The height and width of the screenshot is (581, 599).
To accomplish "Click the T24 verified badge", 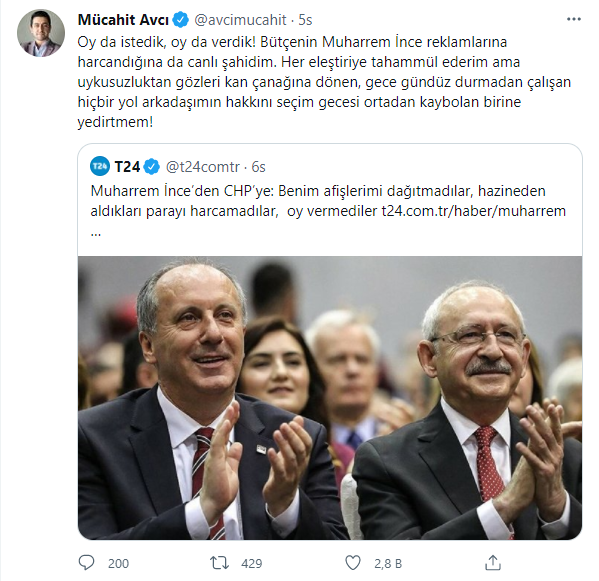I will [x=152, y=167].
